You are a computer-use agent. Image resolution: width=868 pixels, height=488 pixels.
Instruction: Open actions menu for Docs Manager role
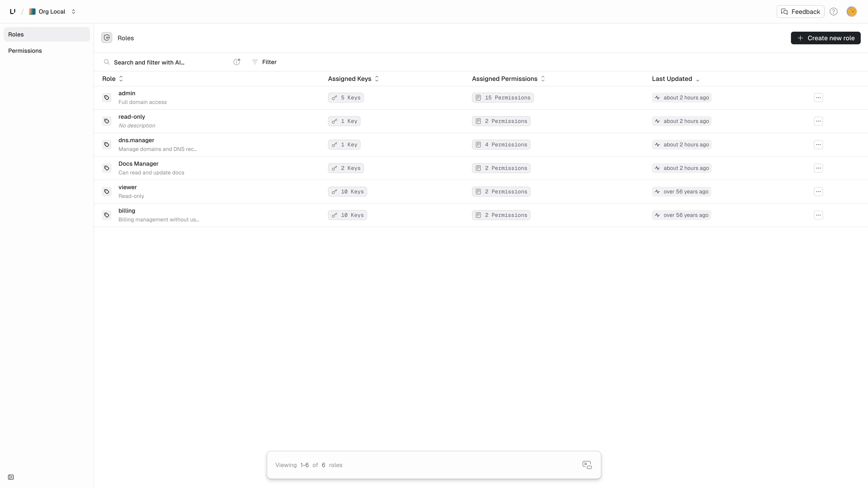818,168
